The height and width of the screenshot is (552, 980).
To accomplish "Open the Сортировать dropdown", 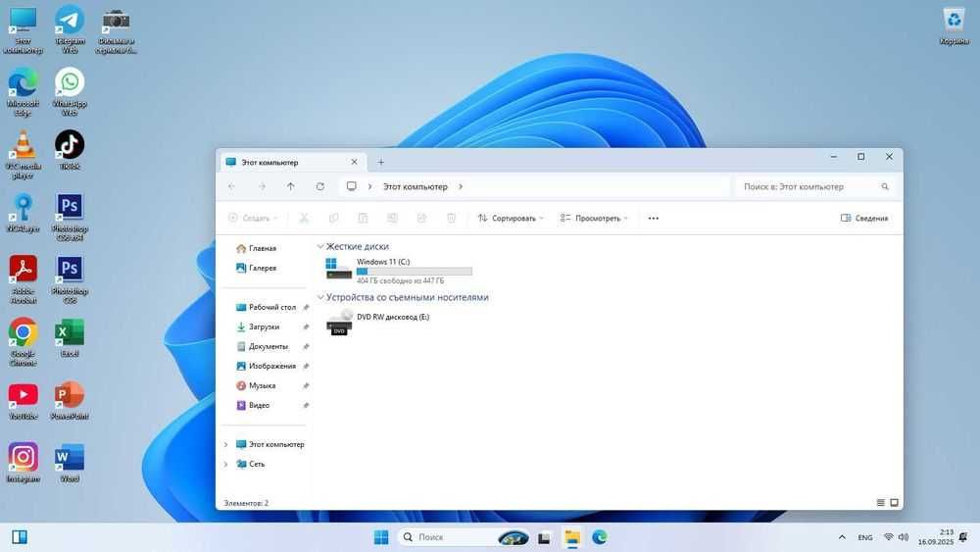I will 511,218.
